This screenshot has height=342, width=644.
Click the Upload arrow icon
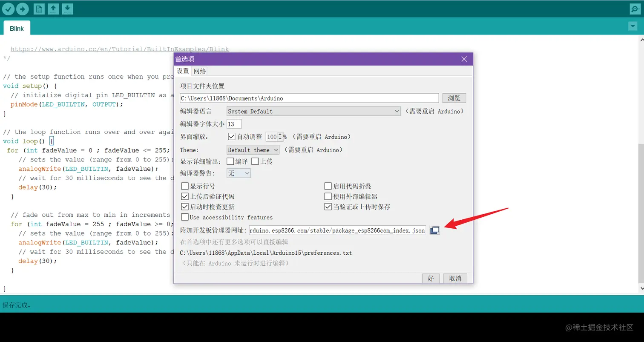(23, 9)
